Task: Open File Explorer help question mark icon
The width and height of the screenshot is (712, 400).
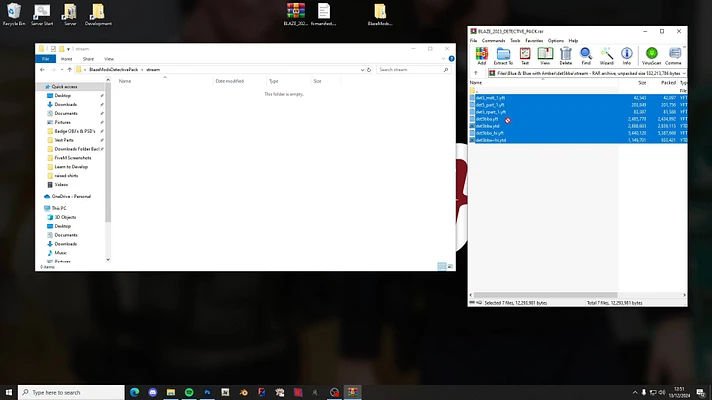Action: click(451, 59)
